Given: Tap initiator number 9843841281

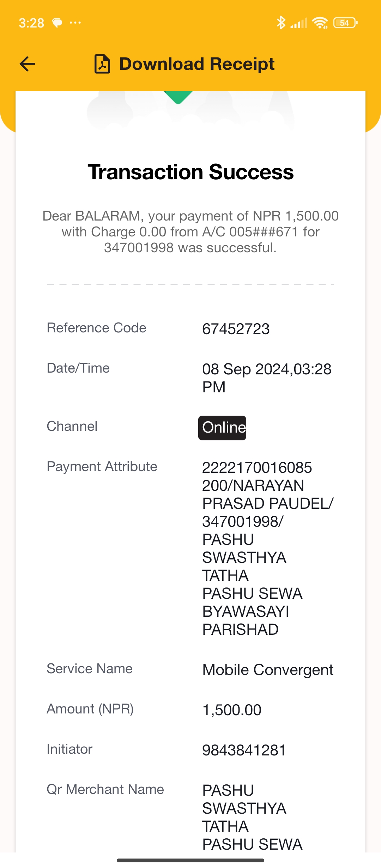Looking at the screenshot, I should coord(244,750).
